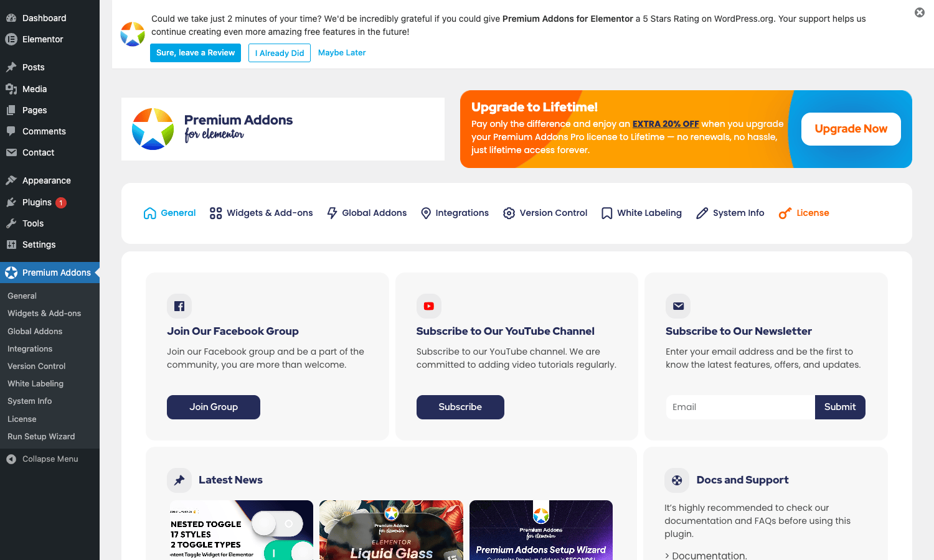
Task: Click Sure, leave a Review button
Action: 196,53
